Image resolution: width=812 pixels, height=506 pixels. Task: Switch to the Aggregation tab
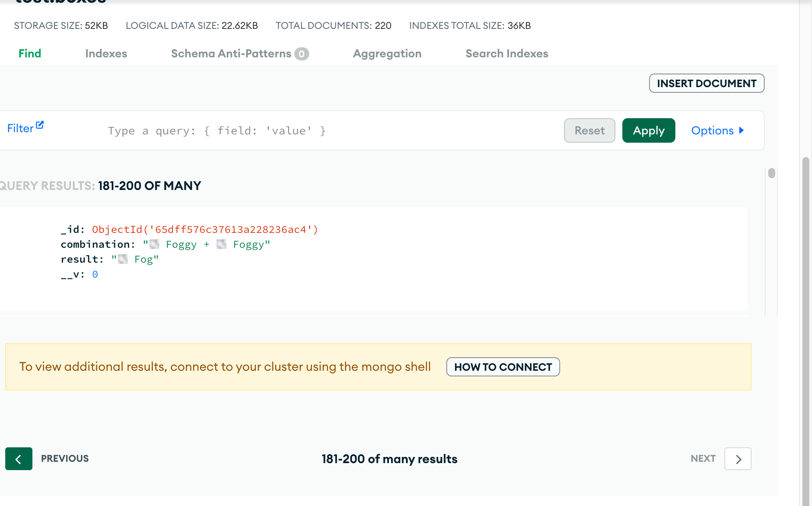pyautogui.click(x=387, y=53)
